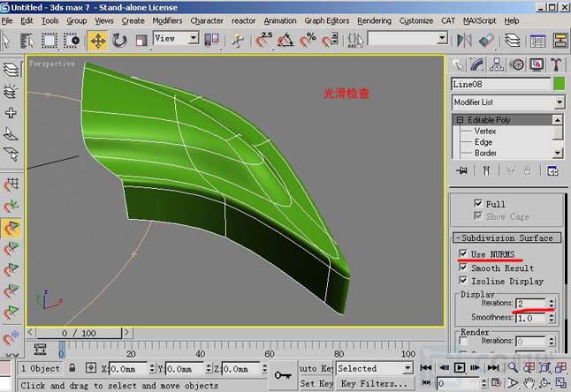The image size is (571, 392).
Task: Select Edge sub-object level
Action: click(483, 142)
